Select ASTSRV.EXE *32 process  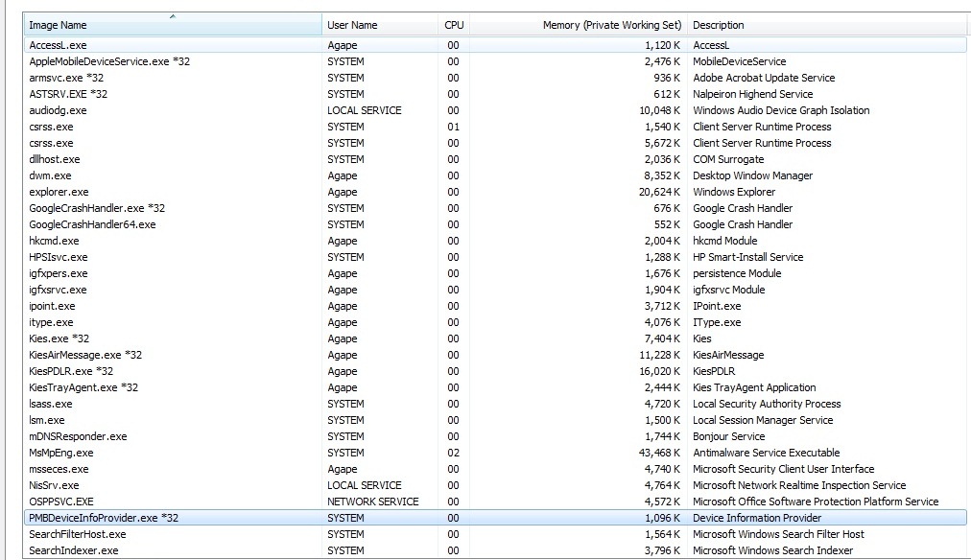[x=495, y=94]
